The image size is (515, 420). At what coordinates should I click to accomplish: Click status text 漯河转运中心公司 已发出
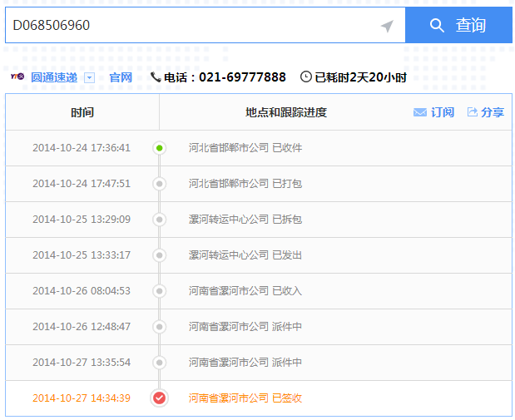point(245,255)
